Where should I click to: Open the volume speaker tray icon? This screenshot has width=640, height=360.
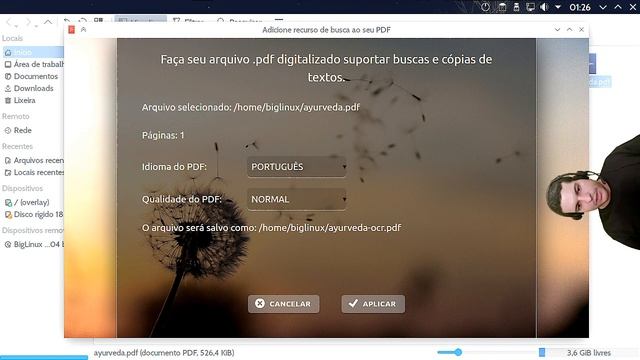coord(544,7)
